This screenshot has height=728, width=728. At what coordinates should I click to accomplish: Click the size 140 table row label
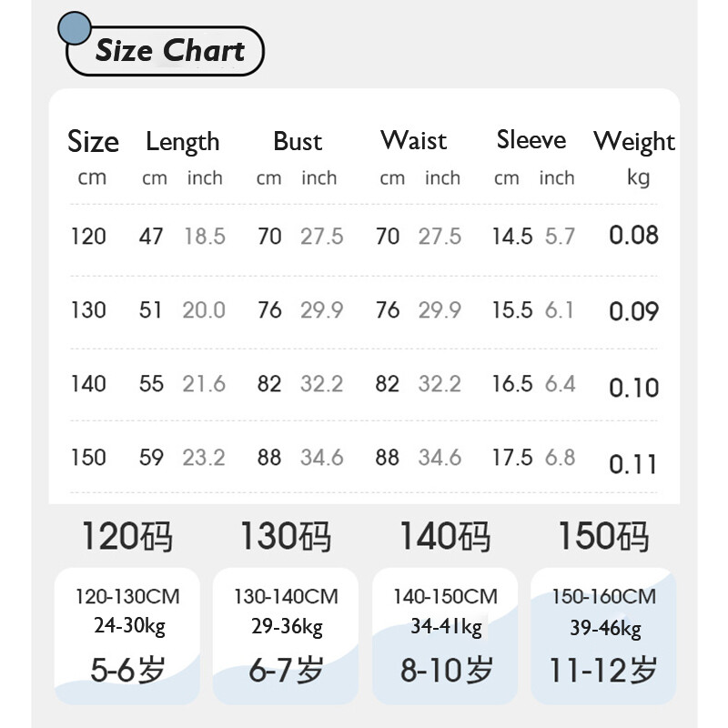point(88,384)
